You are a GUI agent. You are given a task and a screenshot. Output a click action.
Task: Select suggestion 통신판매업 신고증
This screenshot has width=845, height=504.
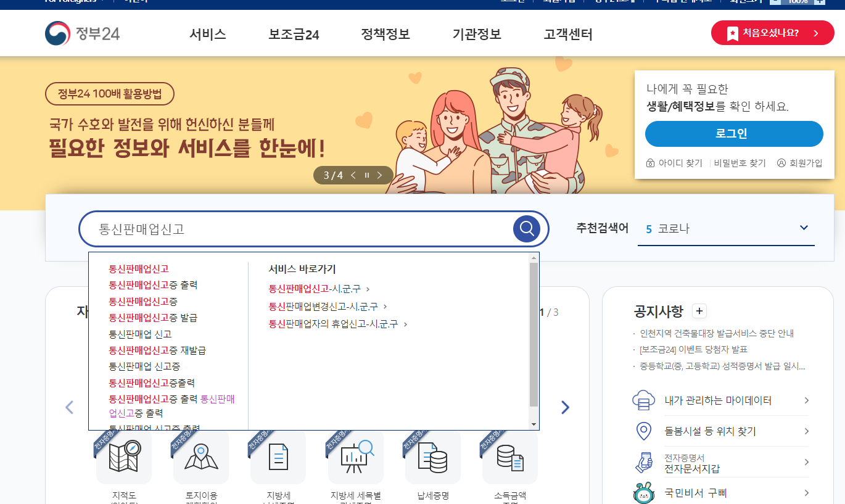(144, 366)
